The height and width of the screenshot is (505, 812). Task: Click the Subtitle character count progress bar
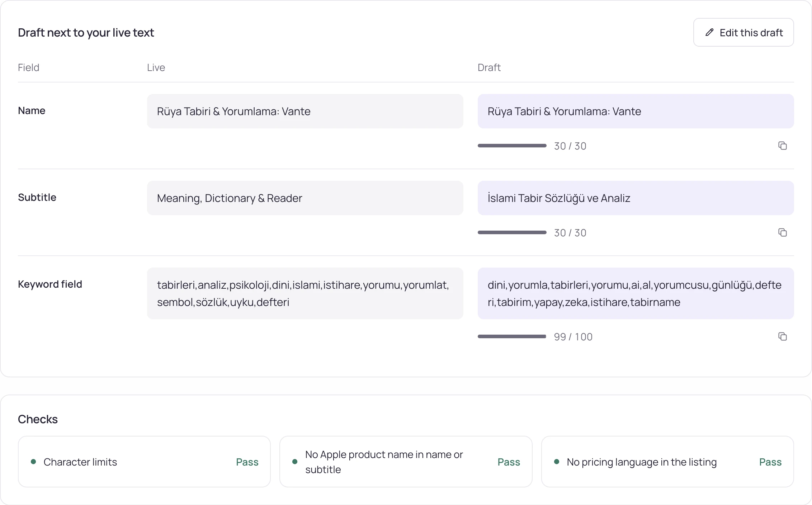coord(512,232)
